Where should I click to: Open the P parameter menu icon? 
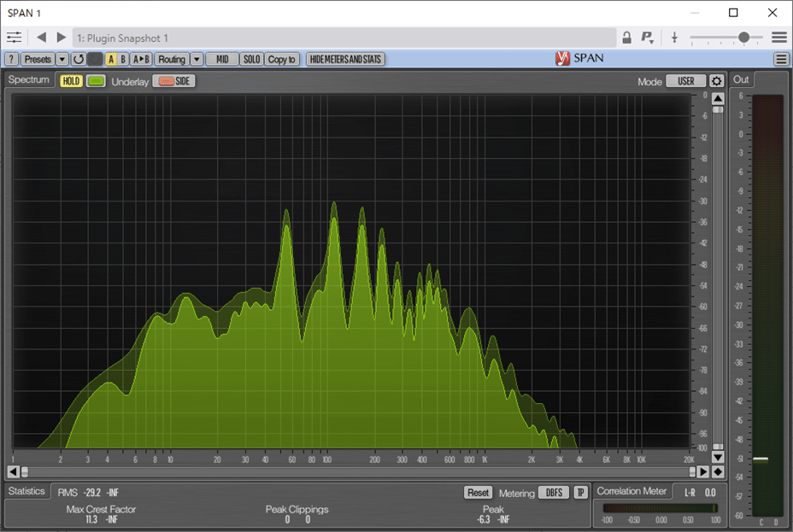pos(648,38)
